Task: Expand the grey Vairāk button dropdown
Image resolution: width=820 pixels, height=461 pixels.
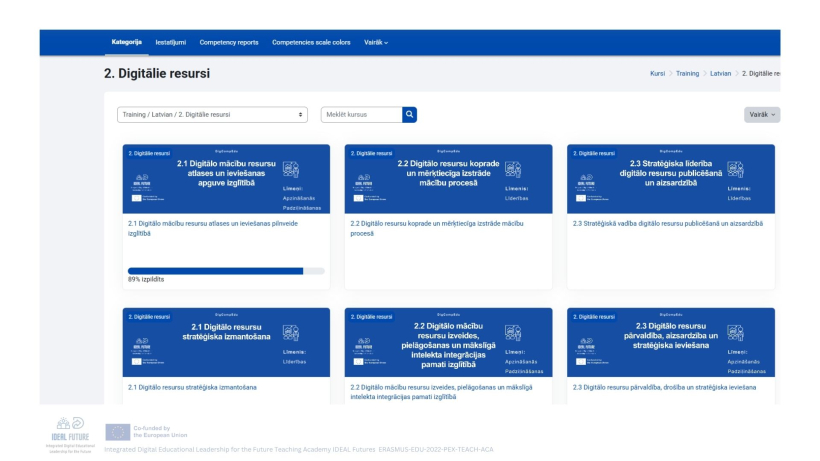Action: pyautogui.click(x=762, y=114)
